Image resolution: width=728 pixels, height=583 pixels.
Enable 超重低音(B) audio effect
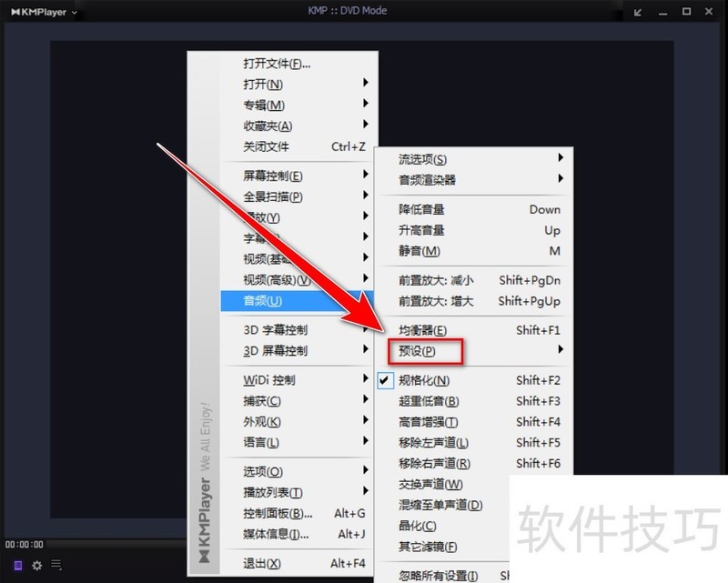click(423, 401)
